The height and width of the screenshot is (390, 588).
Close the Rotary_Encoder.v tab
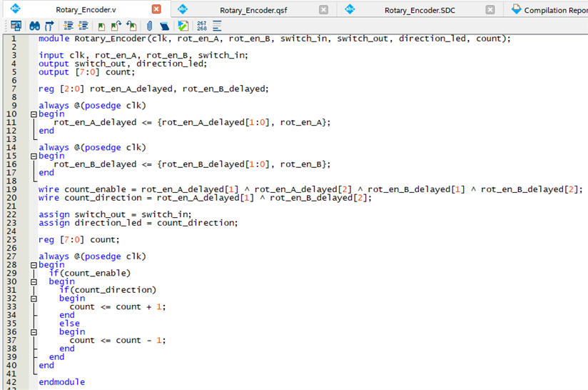tap(156, 9)
